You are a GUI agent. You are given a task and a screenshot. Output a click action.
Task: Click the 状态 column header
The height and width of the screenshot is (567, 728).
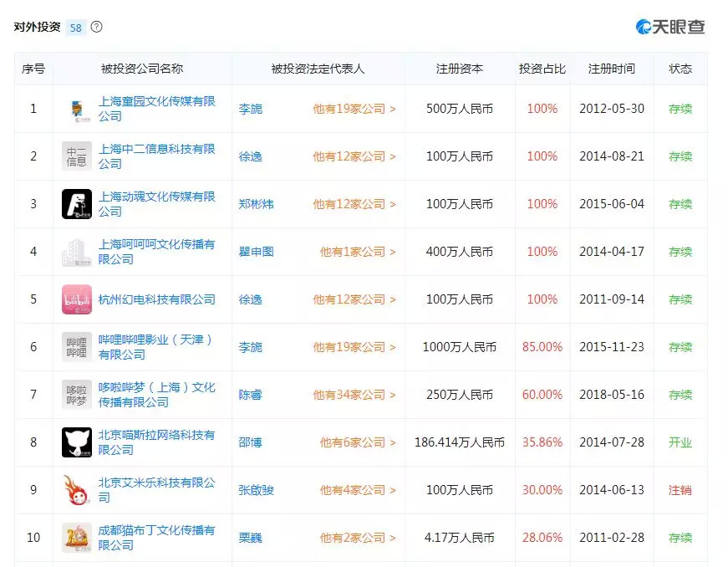coord(680,69)
